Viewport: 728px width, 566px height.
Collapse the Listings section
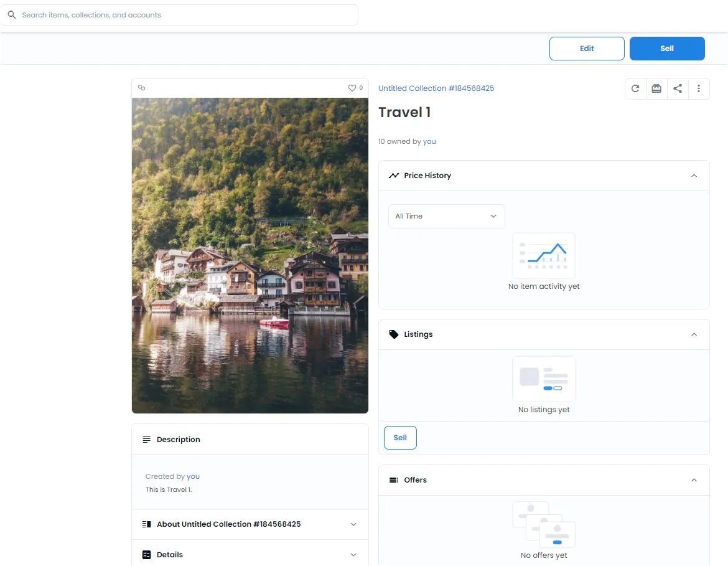(x=694, y=334)
